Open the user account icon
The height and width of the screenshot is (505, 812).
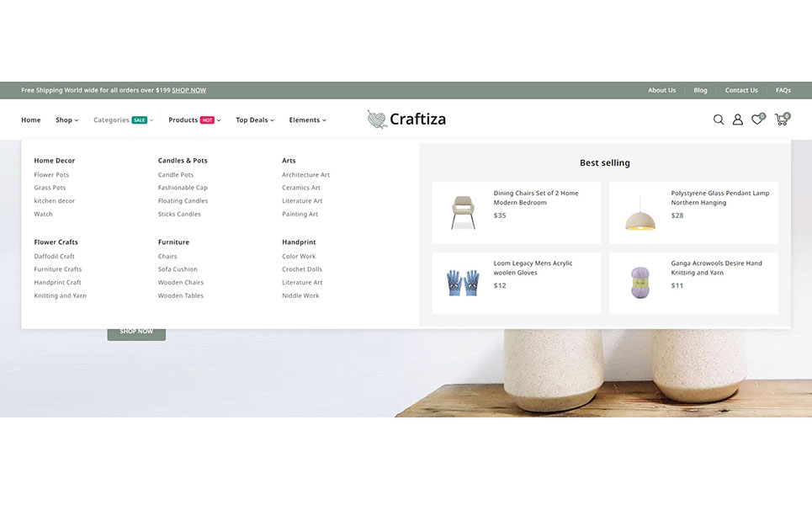pyautogui.click(x=738, y=120)
